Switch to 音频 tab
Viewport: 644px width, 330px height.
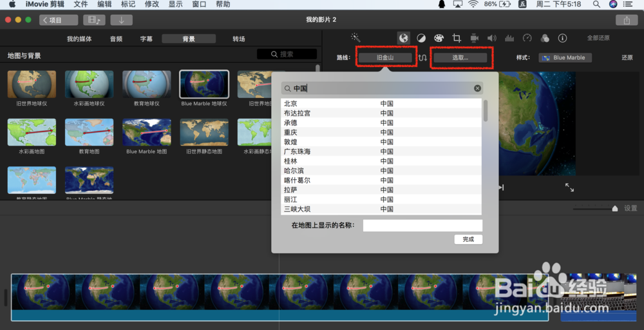point(116,39)
